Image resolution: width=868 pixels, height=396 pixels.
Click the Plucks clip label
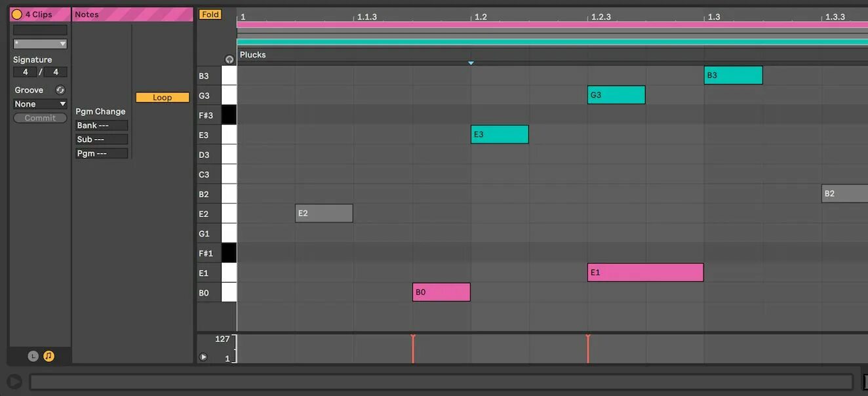tap(253, 54)
